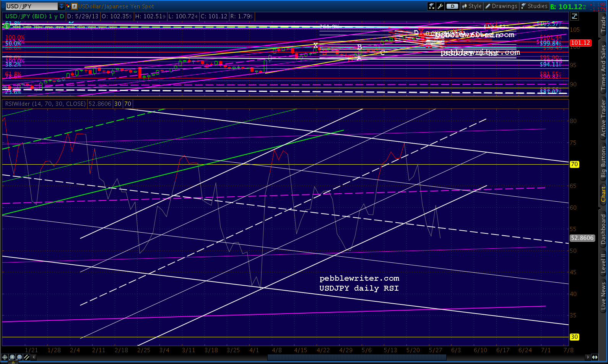The height and width of the screenshot is (364, 608).
Task: Click the hash symbol table button
Action: [x=75, y=6]
